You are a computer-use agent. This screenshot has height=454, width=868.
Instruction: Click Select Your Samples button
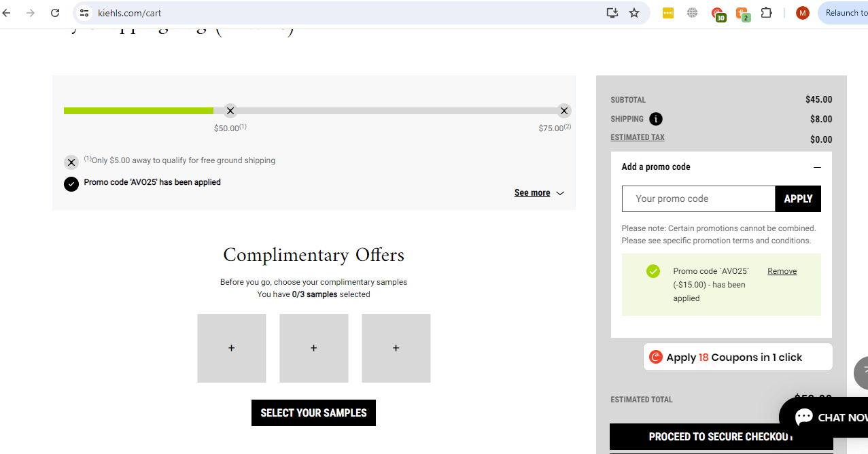pos(313,413)
